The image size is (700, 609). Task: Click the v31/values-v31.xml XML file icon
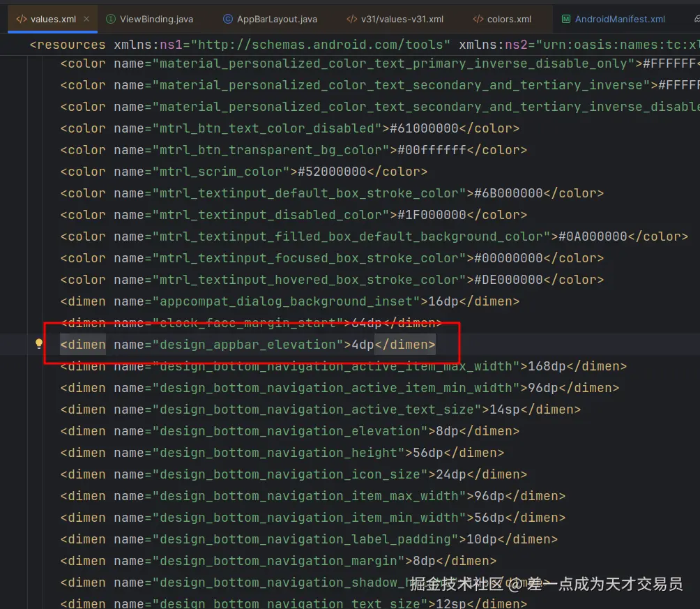coord(352,20)
